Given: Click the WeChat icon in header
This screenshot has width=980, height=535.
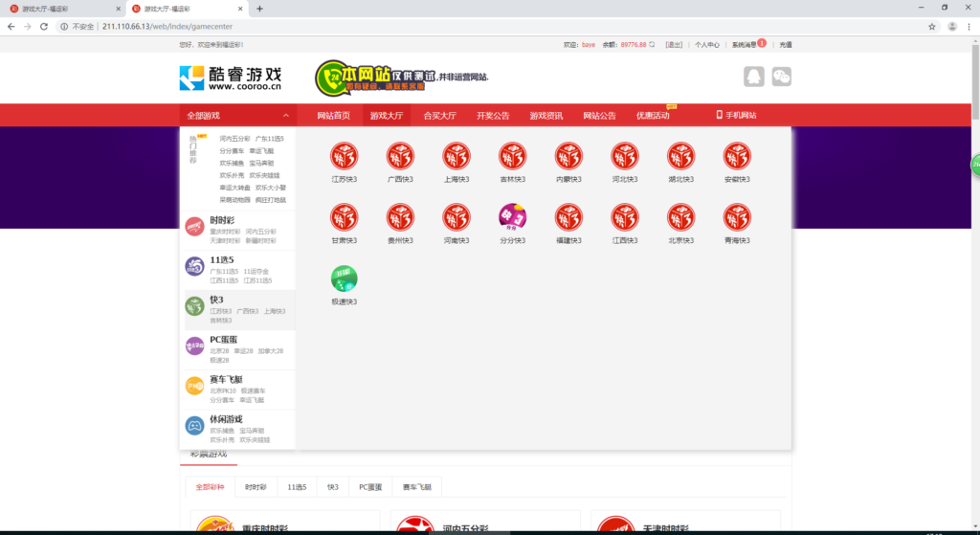Looking at the screenshot, I should [x=782, y=77].
